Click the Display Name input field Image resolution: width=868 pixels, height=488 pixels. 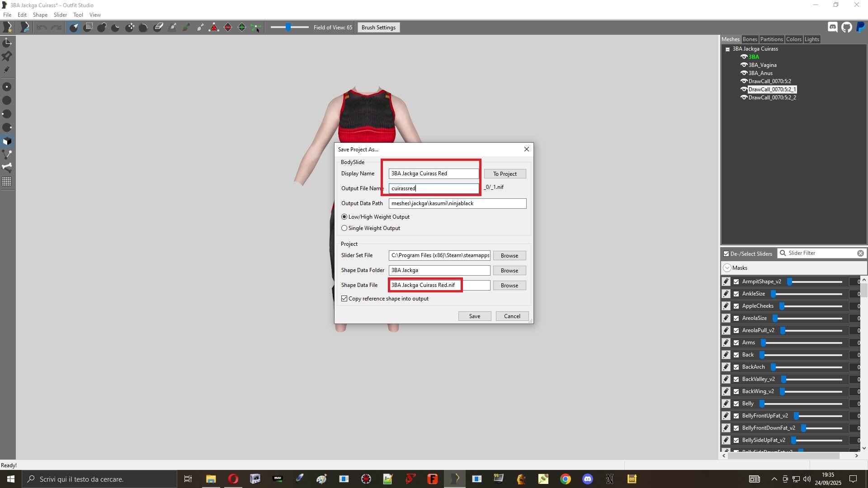click(x=434, y=174)
